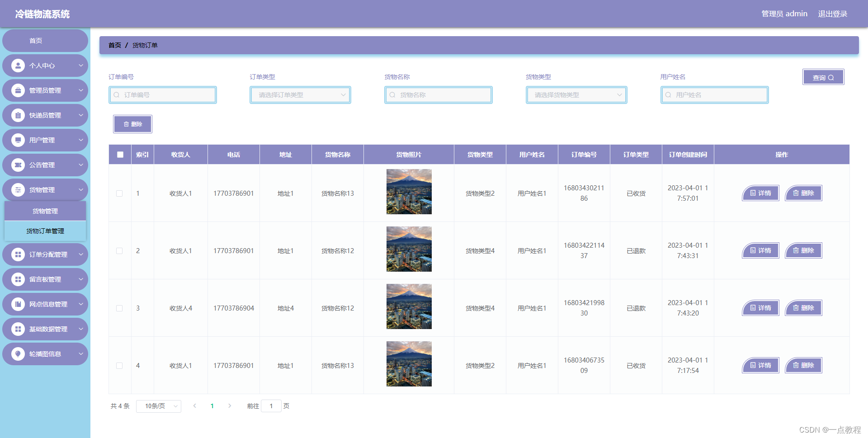Open the 首页 sidebar item

[45, 41]
